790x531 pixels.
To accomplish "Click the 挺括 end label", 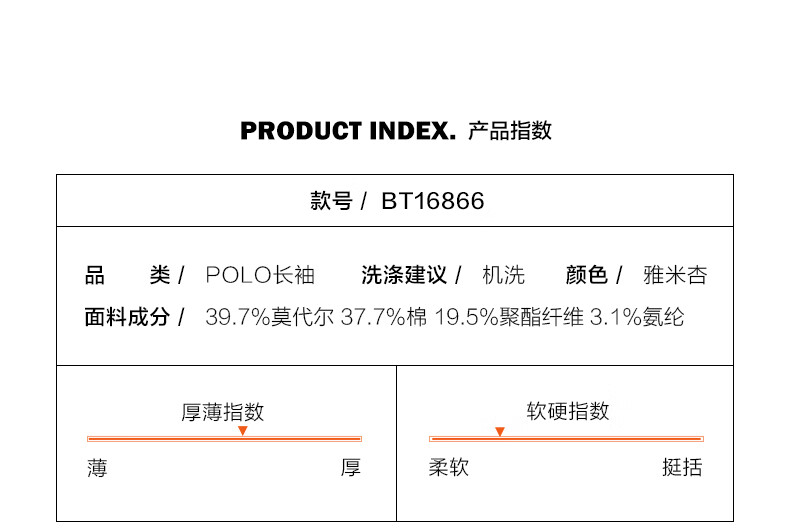I will (x=682, y=467).
